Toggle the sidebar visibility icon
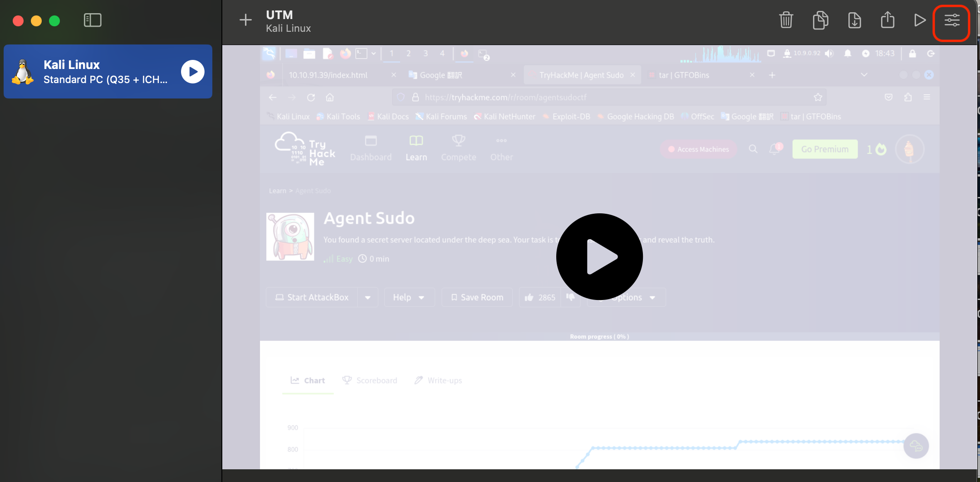The height and width of the screenshot is (482, 980). click(93, 20)
